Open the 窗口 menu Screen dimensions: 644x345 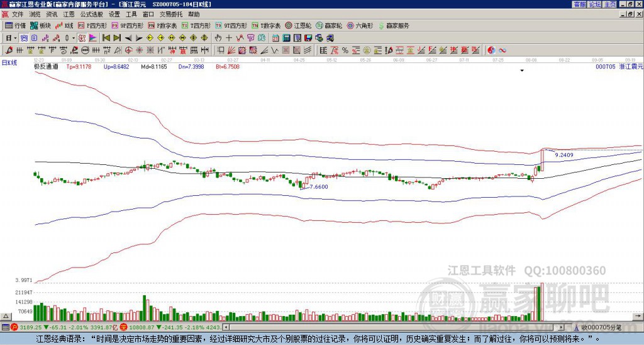click(x=148, y=14)
